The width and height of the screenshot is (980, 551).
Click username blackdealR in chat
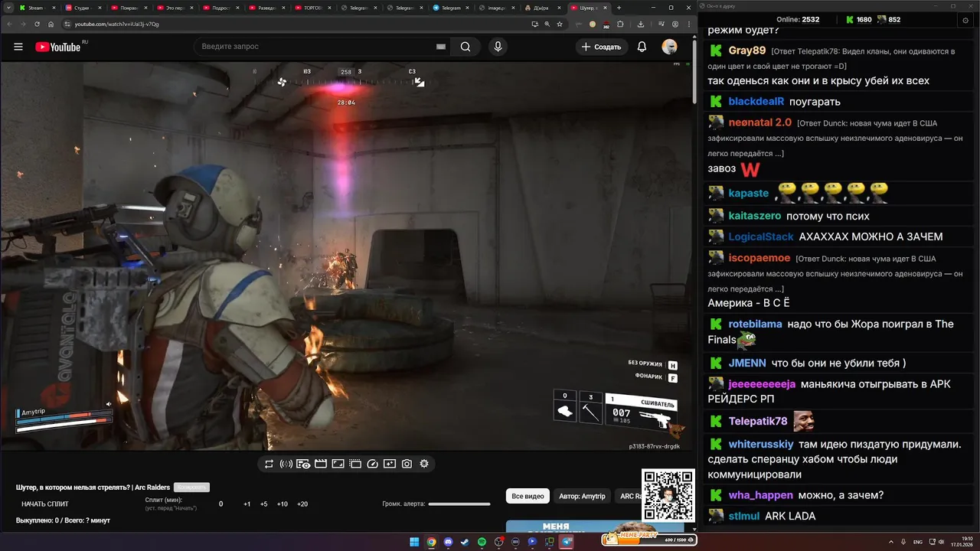tap(756, 101)
